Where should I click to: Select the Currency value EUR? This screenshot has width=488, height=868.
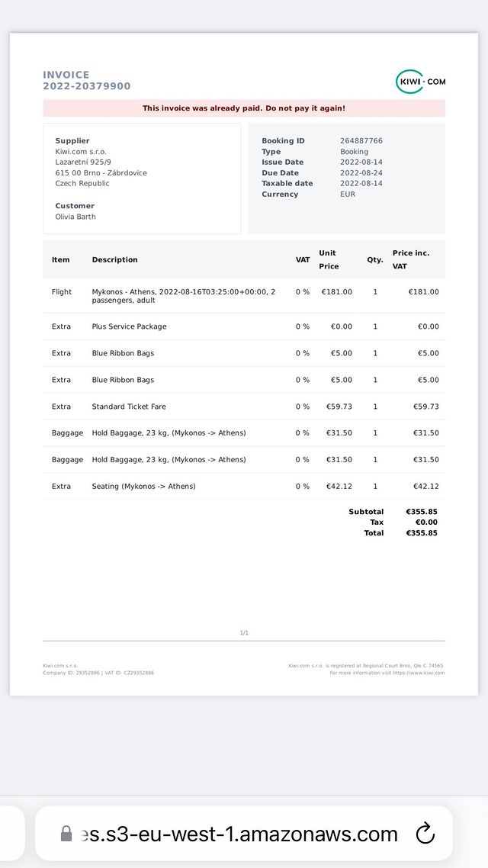tap(348, 194)
